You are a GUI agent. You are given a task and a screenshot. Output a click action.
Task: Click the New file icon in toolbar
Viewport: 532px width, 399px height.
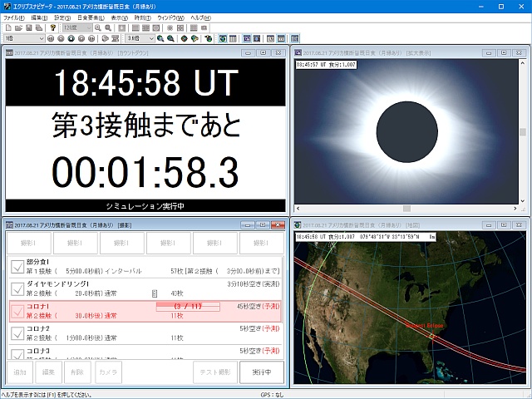tap(7, 27)
